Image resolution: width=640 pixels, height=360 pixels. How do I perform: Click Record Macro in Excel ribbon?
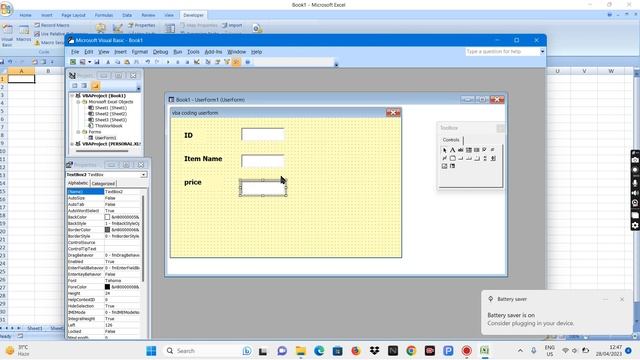point(52,25)
